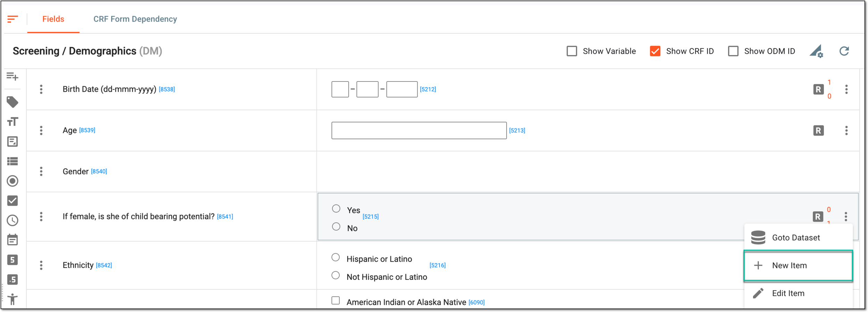Click the Screening / Demographics (DM) title
868x312 pixels.
point(87,51)
